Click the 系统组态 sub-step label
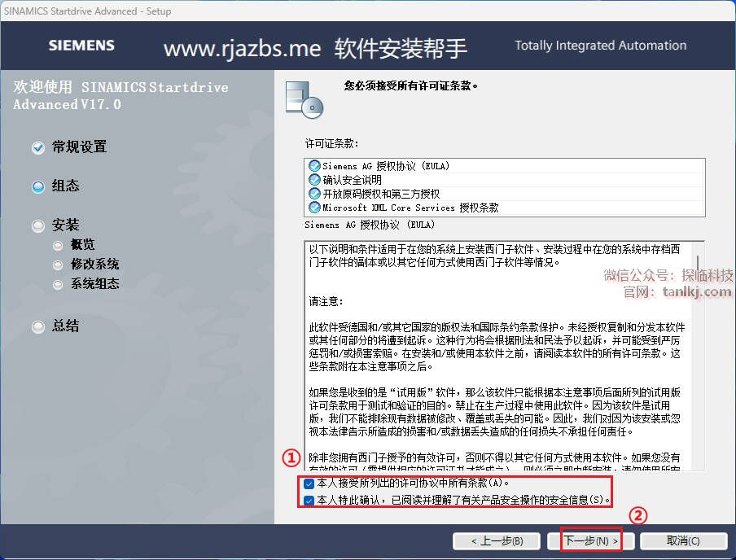 (94, 283)
